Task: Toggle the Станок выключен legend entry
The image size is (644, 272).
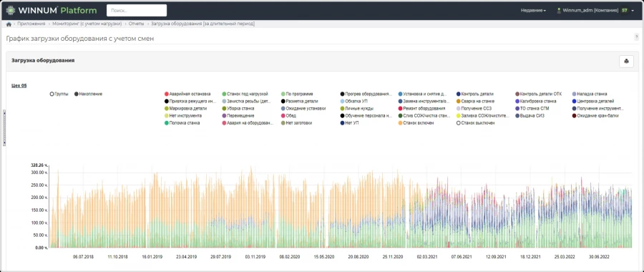Action: point(475,123)
